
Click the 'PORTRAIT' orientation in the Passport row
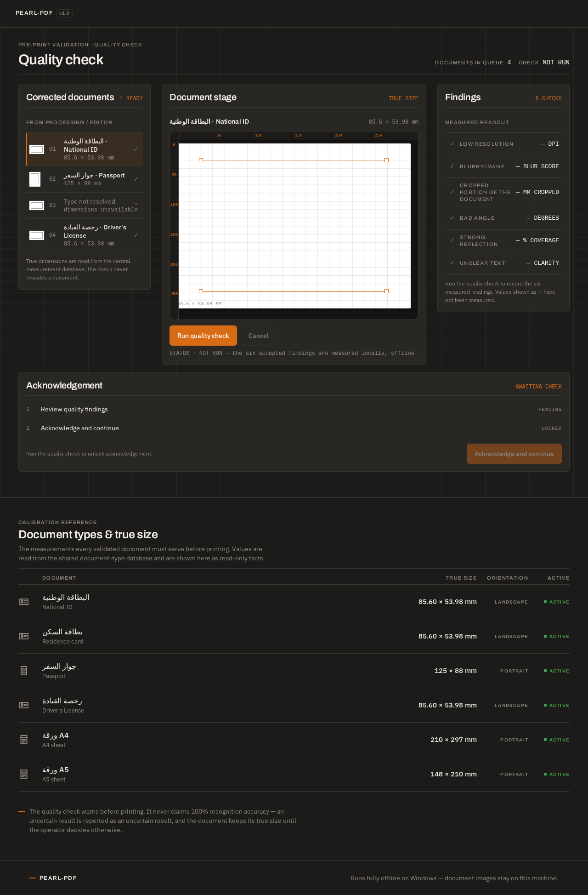point(514,671)
